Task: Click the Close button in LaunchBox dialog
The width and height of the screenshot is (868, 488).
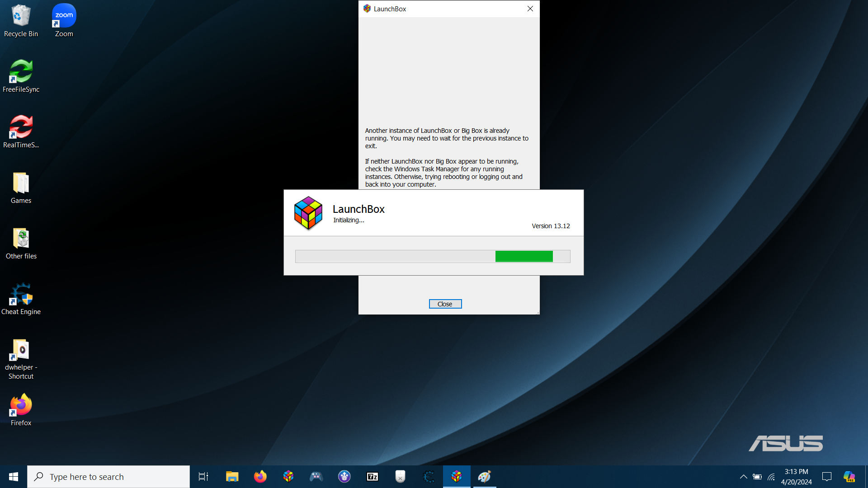Action: 445,304
